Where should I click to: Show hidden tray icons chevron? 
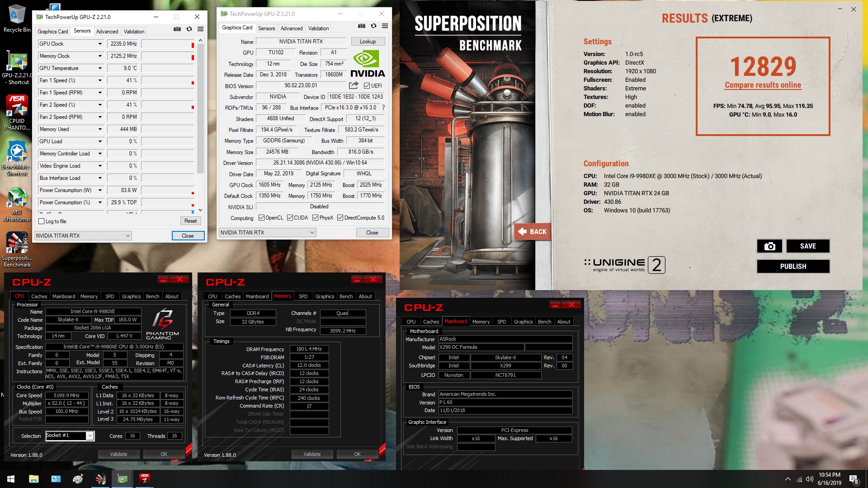788,479
